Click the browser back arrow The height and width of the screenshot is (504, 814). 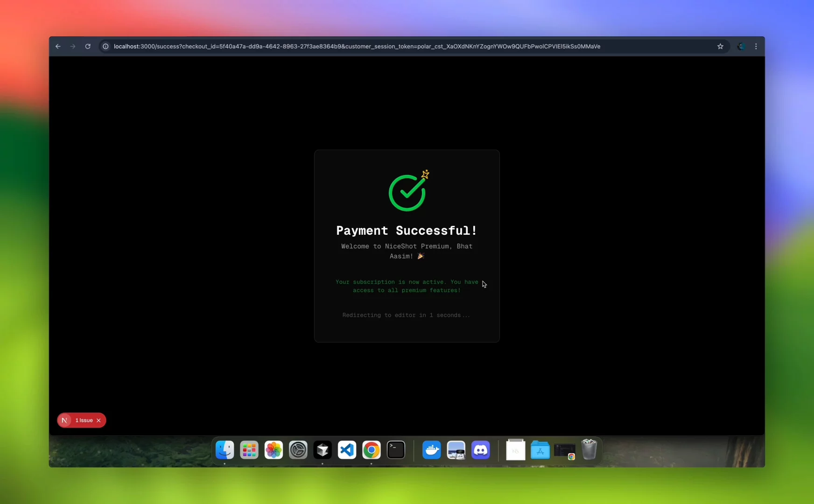click(58, 46)
